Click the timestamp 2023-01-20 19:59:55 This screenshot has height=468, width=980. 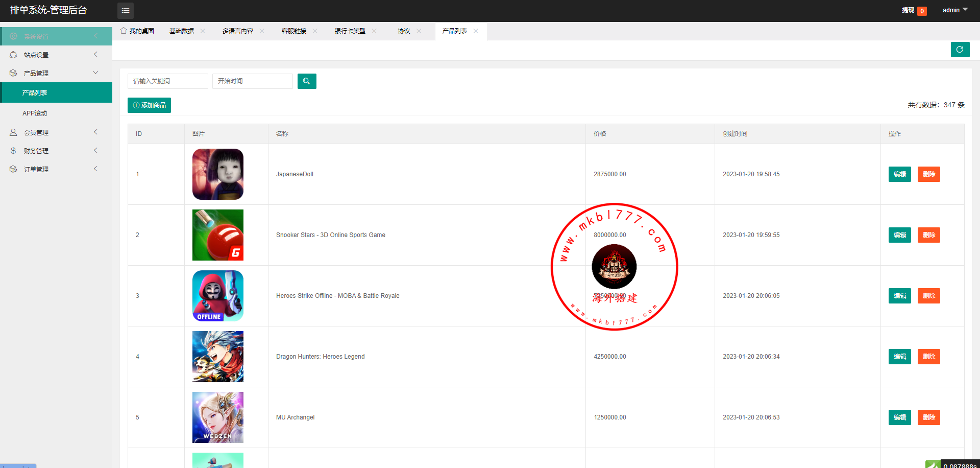[751, 235]
